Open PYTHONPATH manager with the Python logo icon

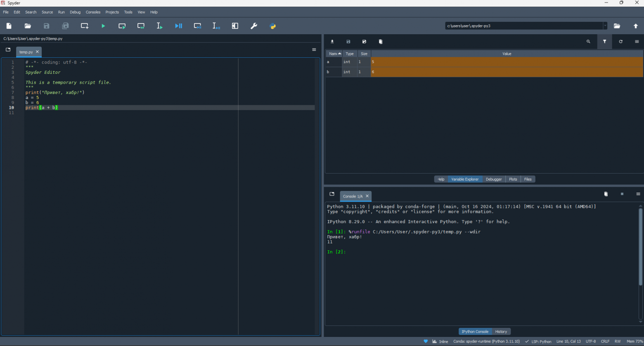(273, 26)
